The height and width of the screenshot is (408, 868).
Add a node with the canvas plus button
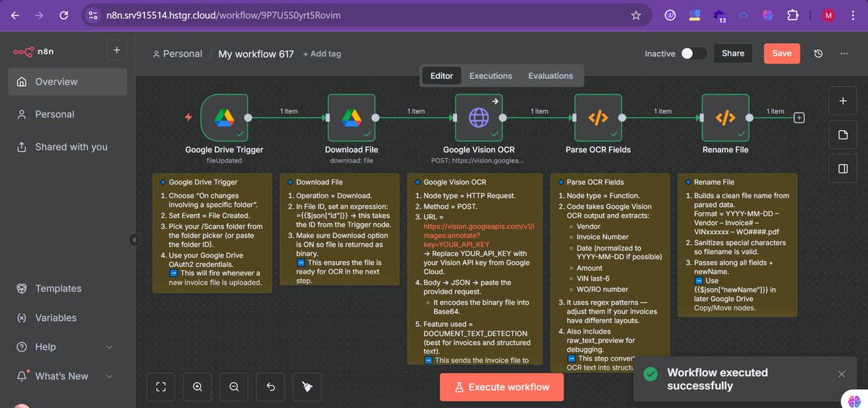pos(843,101)
